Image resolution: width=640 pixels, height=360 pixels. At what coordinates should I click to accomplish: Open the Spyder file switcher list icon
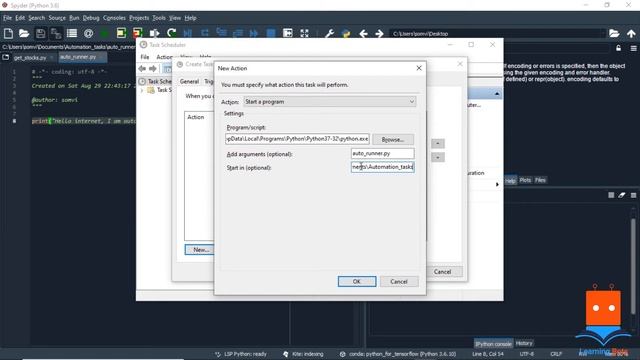[72, 33]
